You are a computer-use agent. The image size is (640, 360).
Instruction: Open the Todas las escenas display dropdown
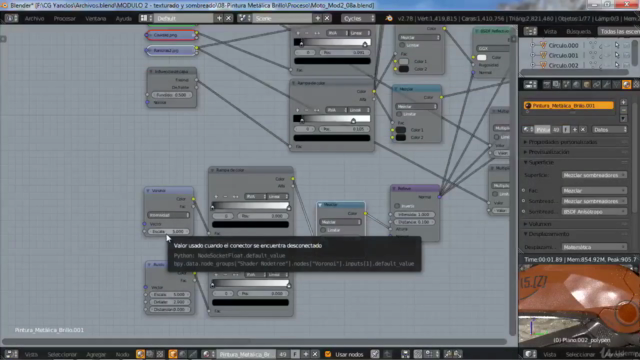pos(619,31)
